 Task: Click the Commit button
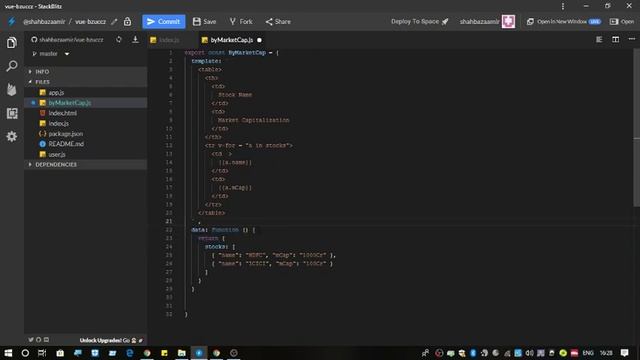pyautogui.click(x=164, y=22)
